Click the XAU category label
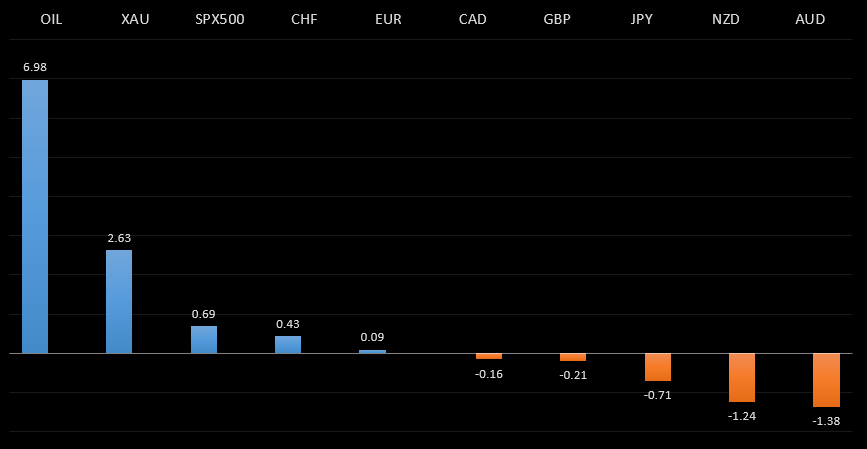 point(120,19)
